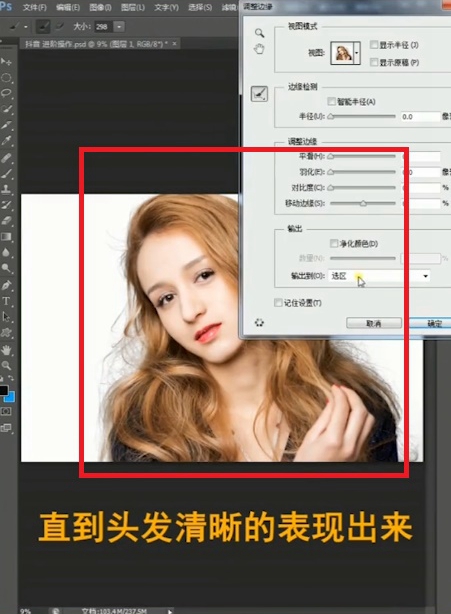
Task: Click the blue background color swatch
Action: point(10,397)
